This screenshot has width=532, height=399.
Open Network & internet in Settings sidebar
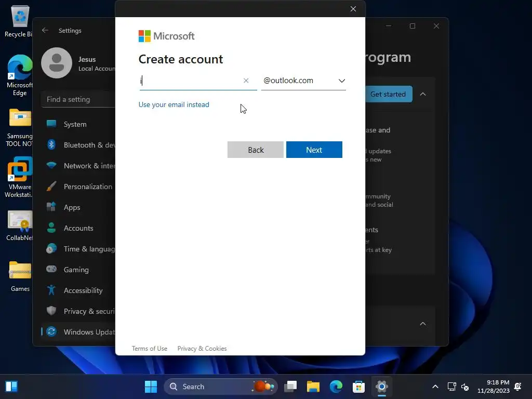(x=78, y=166)
